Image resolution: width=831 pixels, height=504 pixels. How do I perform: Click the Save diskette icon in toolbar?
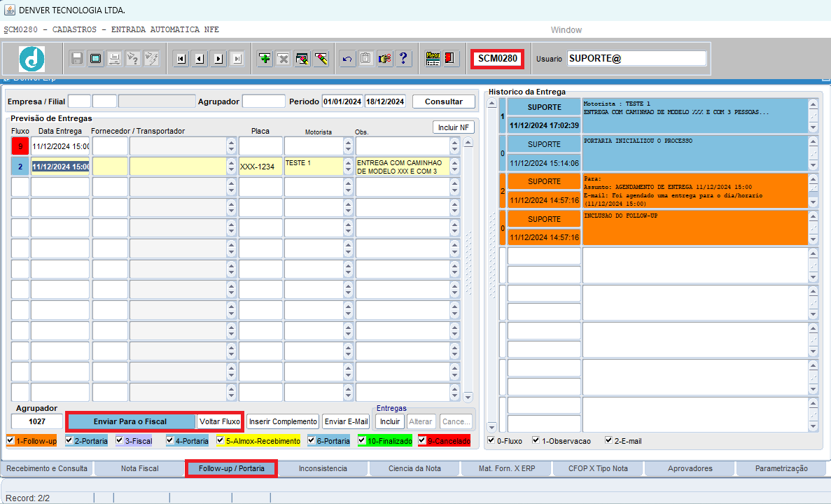pyautogui.click(x=77, y=58)
